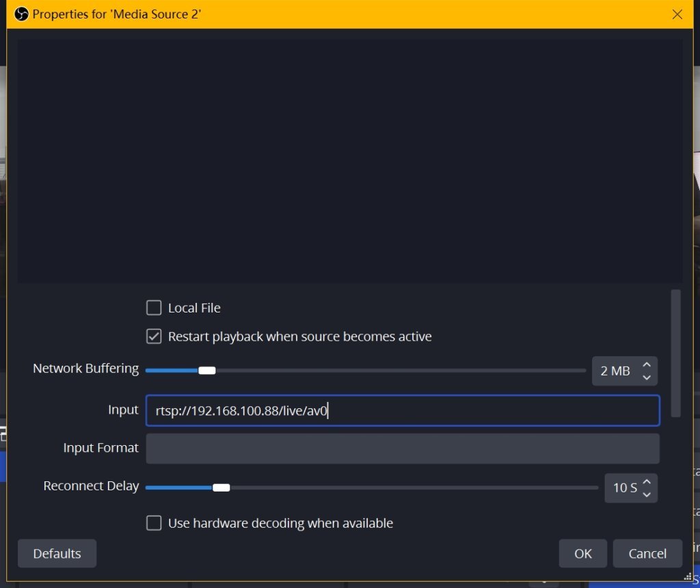The image size is (700, 588).
Task: Decrease Network Buffering with the down arrow
Action: (647, 377)
